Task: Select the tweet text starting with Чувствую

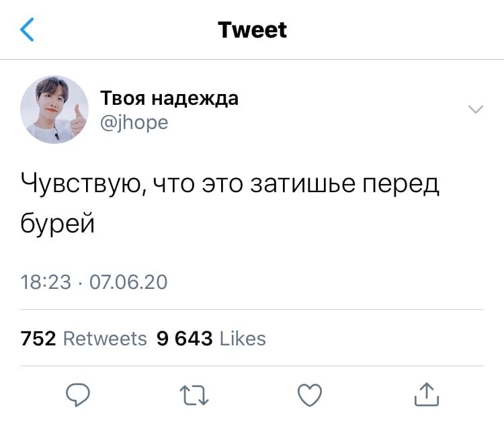Action: point(230,203)
